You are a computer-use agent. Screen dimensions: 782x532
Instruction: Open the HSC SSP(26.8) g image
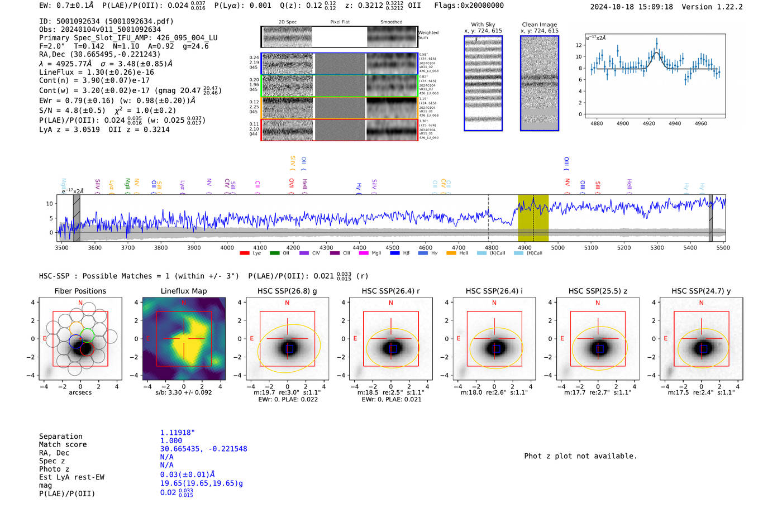coord(287,339)
